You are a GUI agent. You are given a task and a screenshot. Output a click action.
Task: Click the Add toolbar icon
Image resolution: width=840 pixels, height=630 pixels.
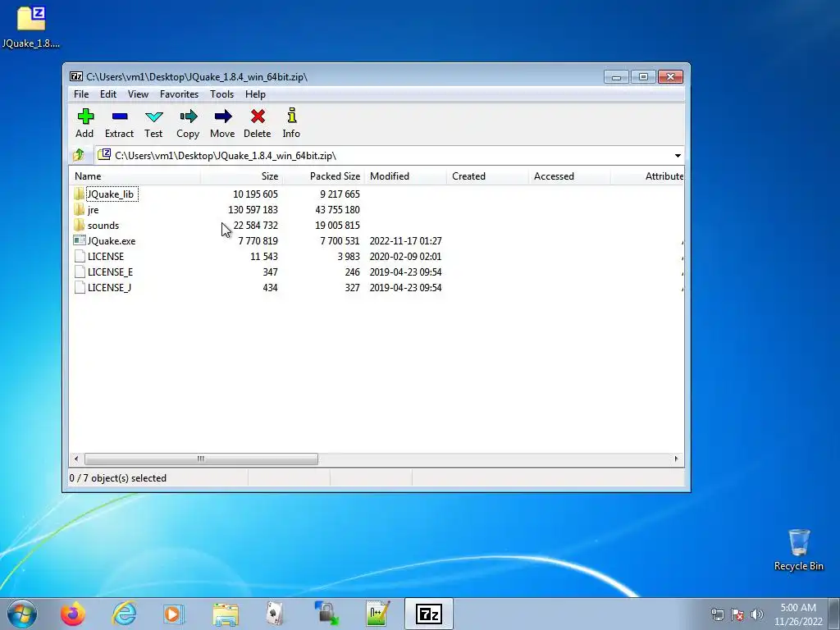[x=84, y=116]
